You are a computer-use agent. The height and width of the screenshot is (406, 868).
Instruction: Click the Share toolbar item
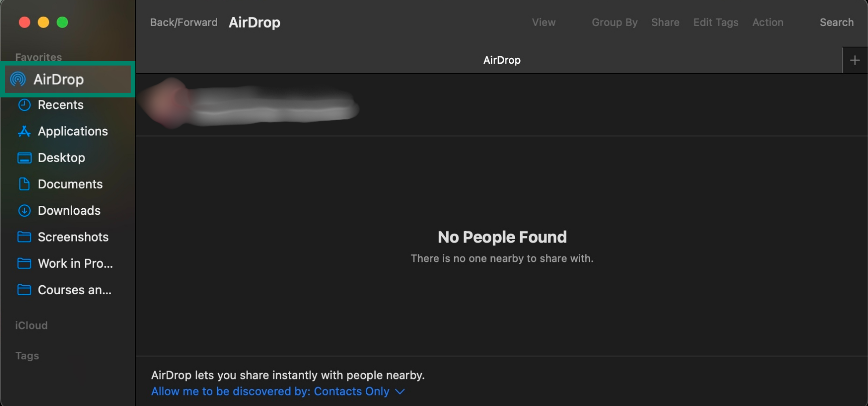pos(665,22)
